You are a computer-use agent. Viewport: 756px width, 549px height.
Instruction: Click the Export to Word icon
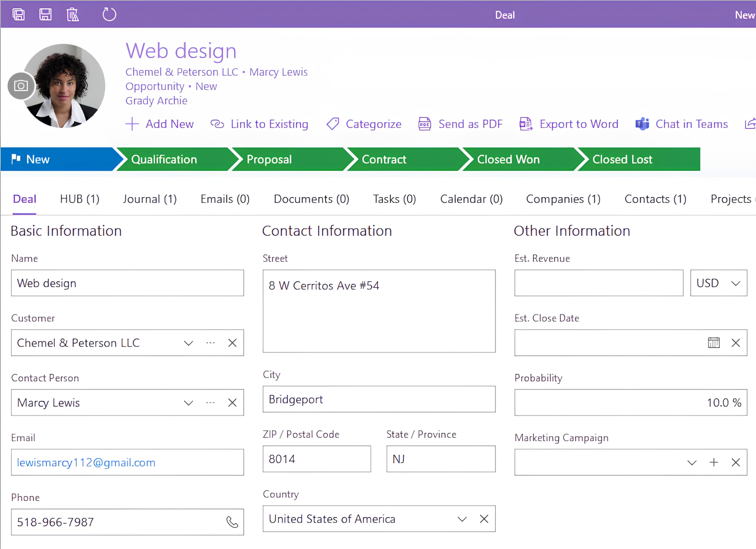coord(526,124)
